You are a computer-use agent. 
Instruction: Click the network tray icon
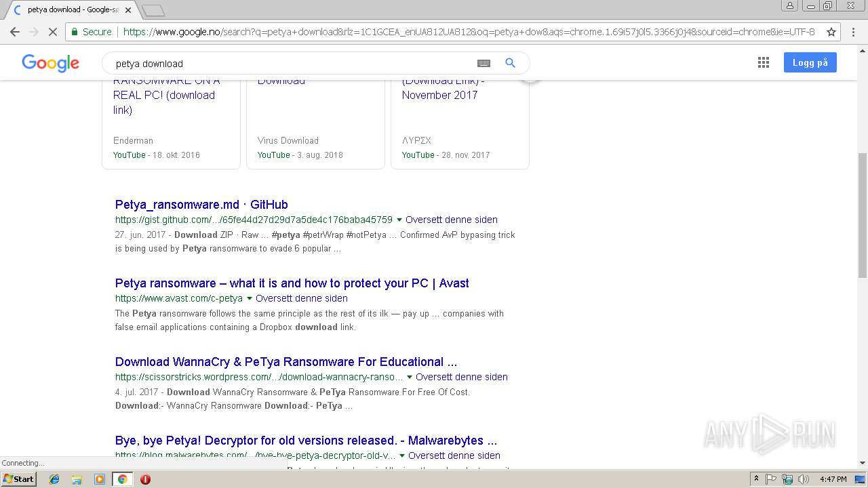(x=787, y=479)
